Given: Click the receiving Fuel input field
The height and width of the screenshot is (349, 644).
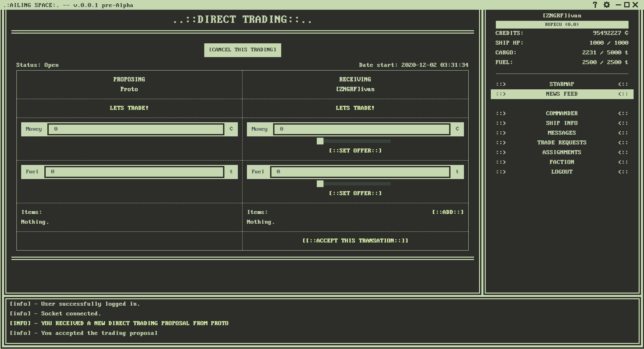Looking at the screenshot, I should (361, 172).
